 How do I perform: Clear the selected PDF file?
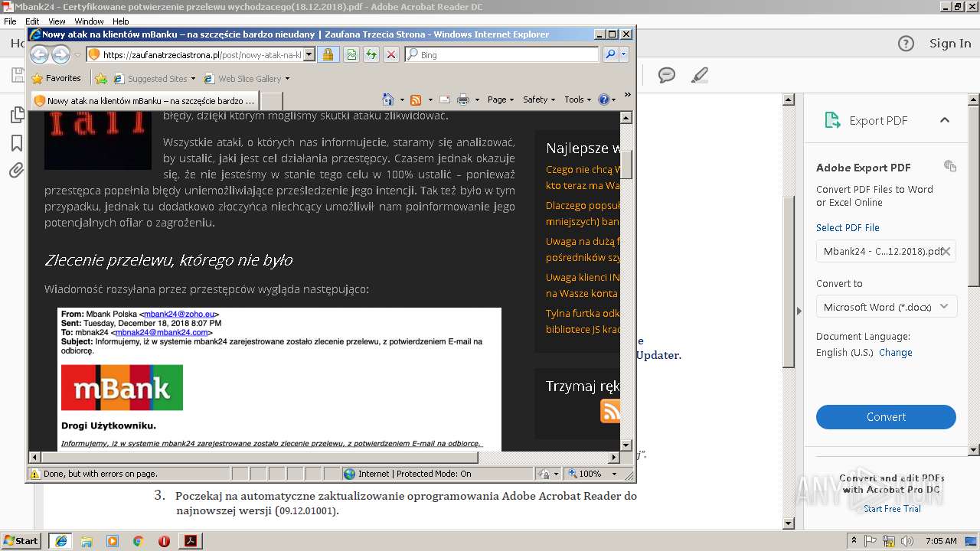[946, 251]
